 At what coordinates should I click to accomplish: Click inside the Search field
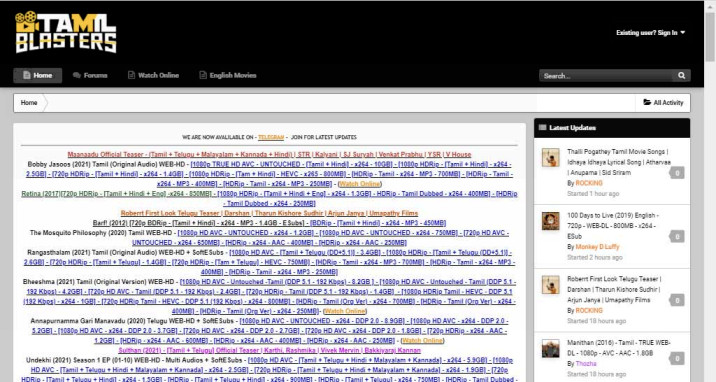point(606,76)
